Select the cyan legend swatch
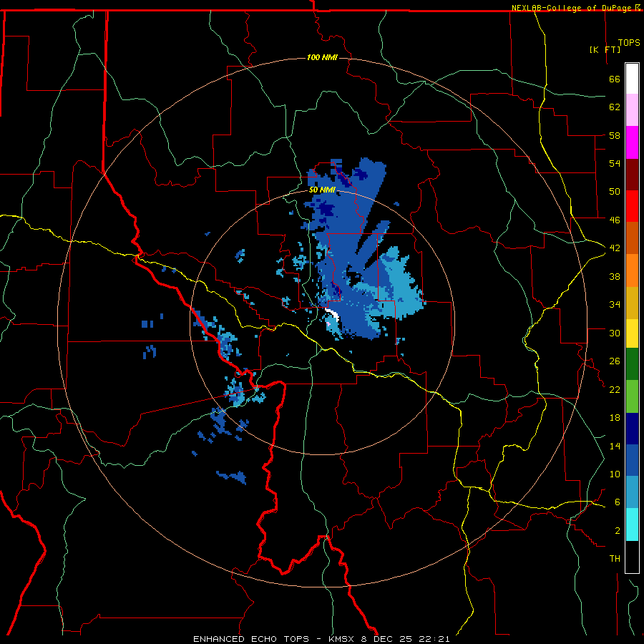Image resolution: width=644 pixels, height=644 pixels. [x=632, y=525]
